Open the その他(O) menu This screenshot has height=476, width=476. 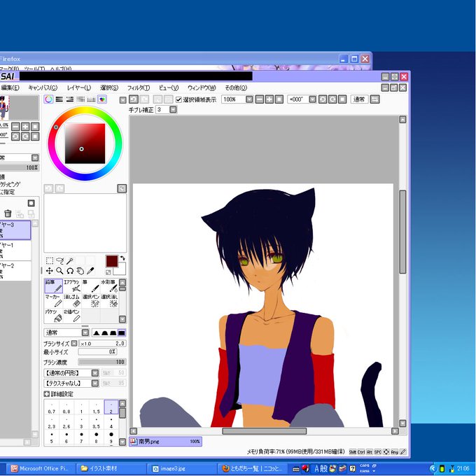coord(236,87)
